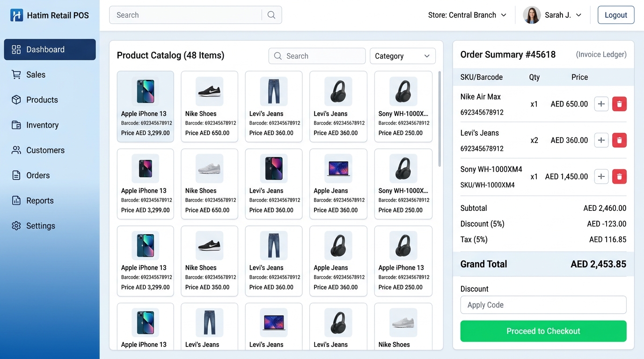Click the Apply Code discount field

[543, 305]
